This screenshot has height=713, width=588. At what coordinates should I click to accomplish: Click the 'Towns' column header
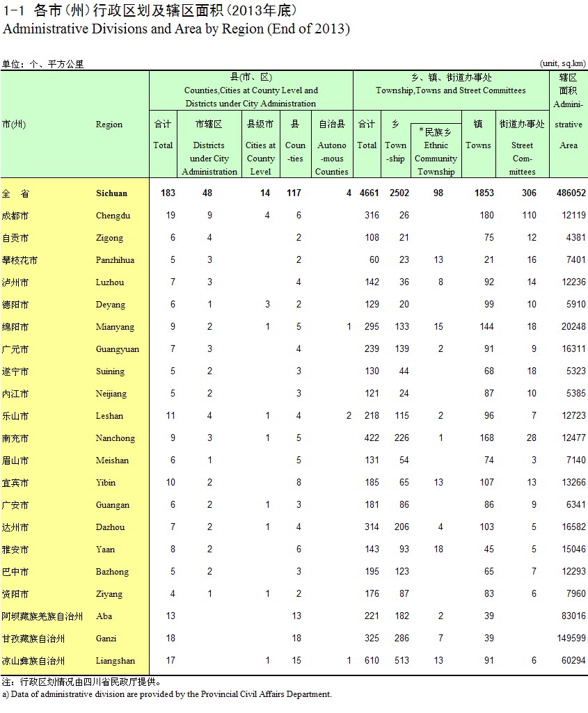[x=478, y=145]
